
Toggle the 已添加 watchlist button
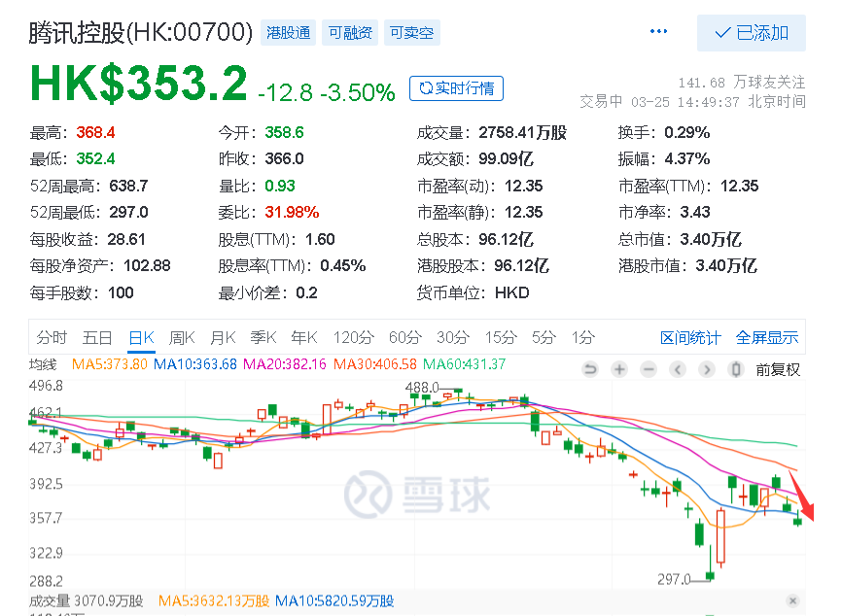click(752, 33)
